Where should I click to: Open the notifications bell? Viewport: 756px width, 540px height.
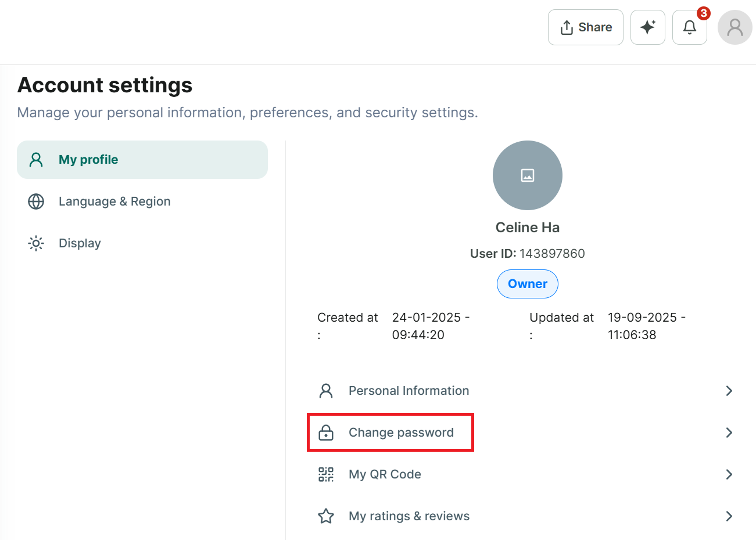690,27
